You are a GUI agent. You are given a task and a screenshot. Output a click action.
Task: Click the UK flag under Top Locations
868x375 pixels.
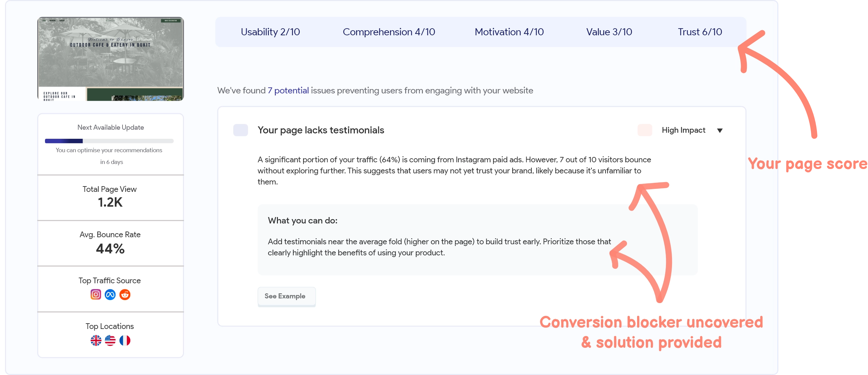[95, 341]
